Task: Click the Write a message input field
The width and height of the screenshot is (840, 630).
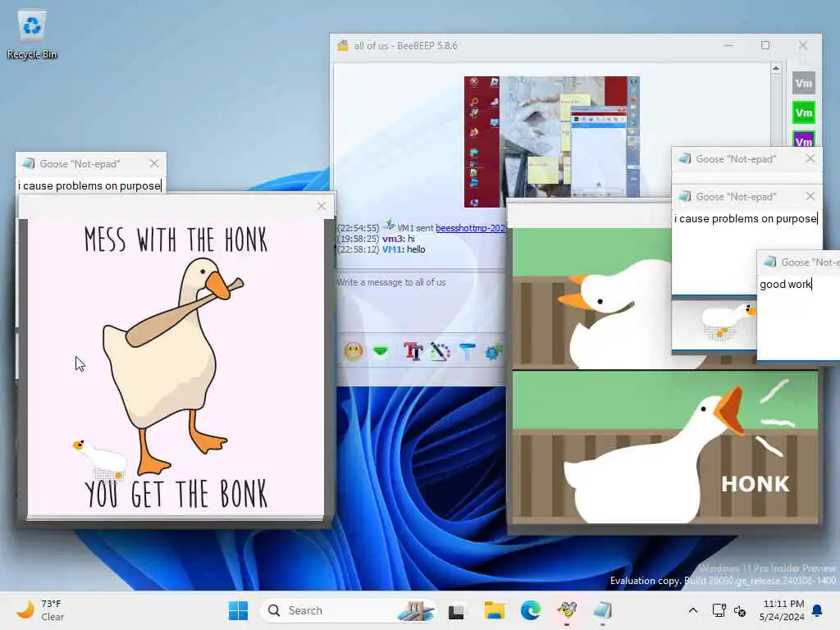Action: [421, 300]
